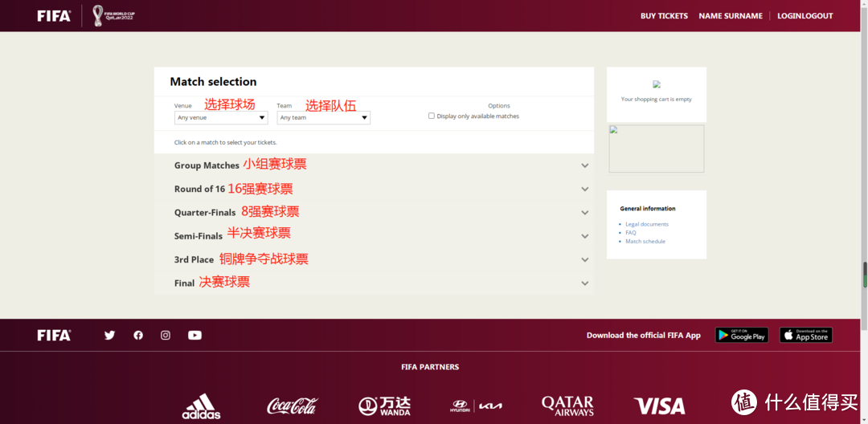Enable Display only available matches checkbox
Image resolution: width=868 pixels, height=424 pixels.
coord(432,116)
